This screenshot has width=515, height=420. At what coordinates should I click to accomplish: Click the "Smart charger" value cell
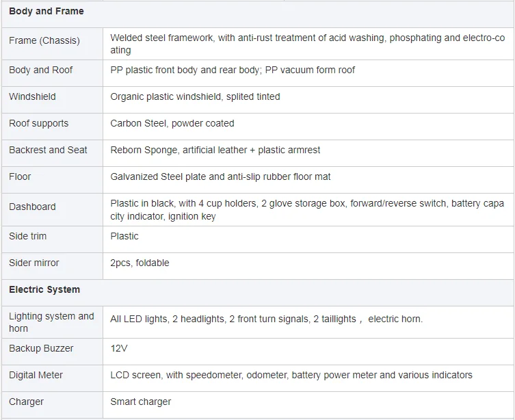[x=141, y=402]
